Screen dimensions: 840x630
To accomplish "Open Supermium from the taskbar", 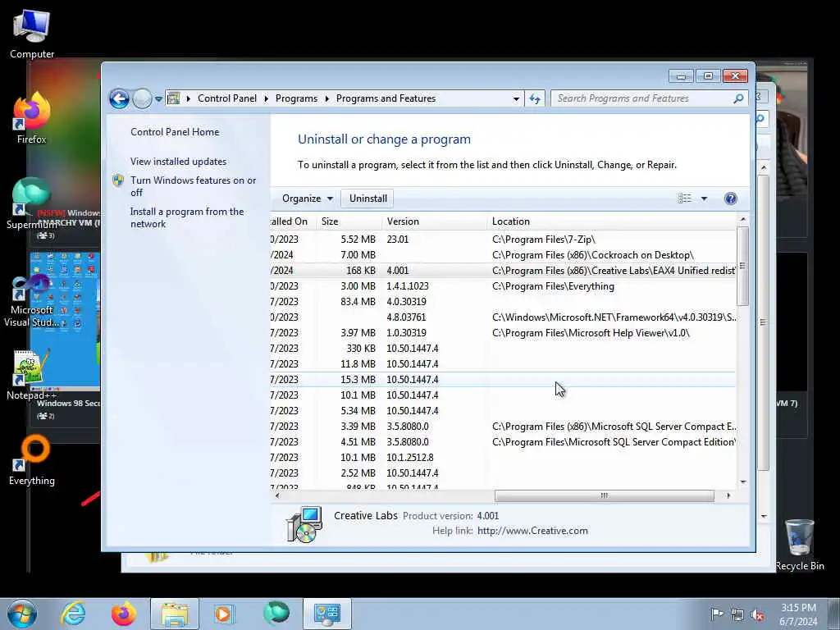I will (276, 614).
